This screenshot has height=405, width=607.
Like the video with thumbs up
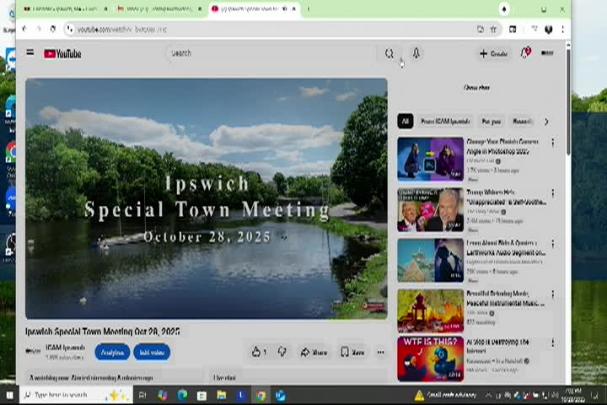[x=258, y=352]
